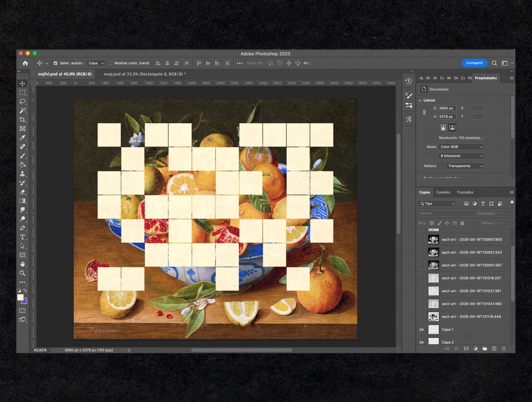Select the Lasso tool
The height and width of the screenshot is (402, 532).
tap(22, 102)
